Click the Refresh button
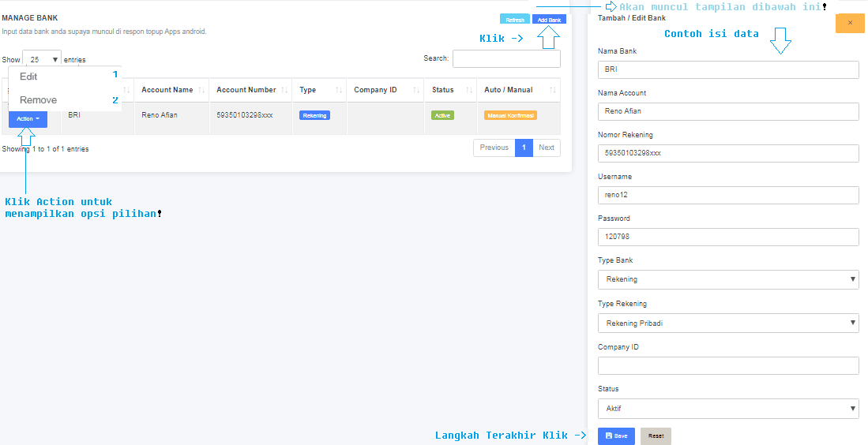The width and height of the screenshot is (868, 445). [x=515, y=20]
